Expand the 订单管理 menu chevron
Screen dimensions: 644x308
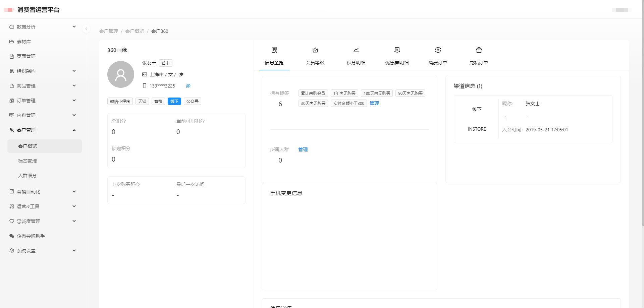[74, 101]
